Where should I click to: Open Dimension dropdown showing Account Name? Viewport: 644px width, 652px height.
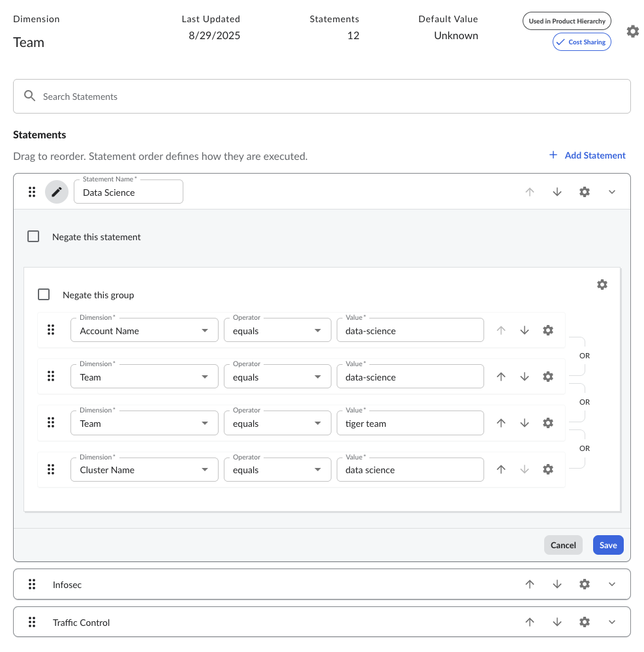144,331
